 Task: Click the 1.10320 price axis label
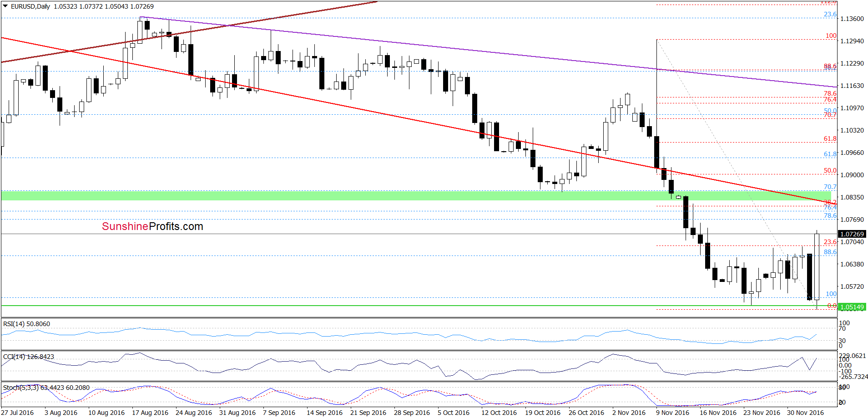point(852,130)
